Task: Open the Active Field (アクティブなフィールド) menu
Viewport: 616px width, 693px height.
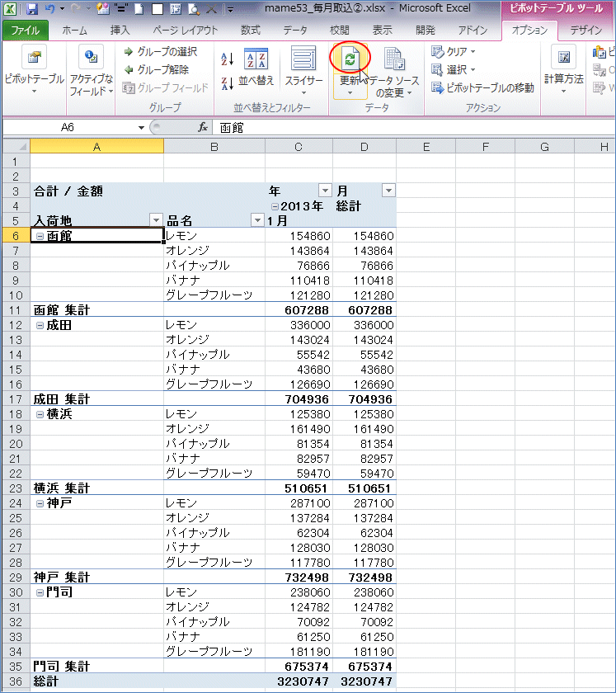Action: 91,59
